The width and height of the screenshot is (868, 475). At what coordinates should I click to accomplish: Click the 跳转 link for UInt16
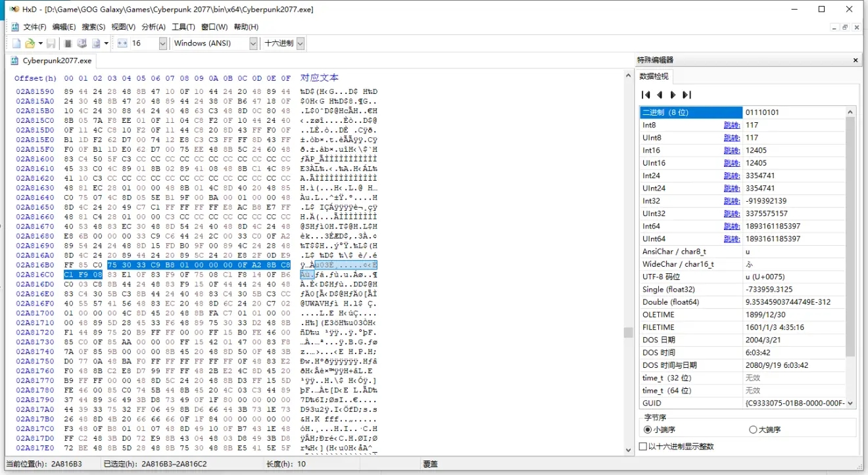tap(732, 163)
